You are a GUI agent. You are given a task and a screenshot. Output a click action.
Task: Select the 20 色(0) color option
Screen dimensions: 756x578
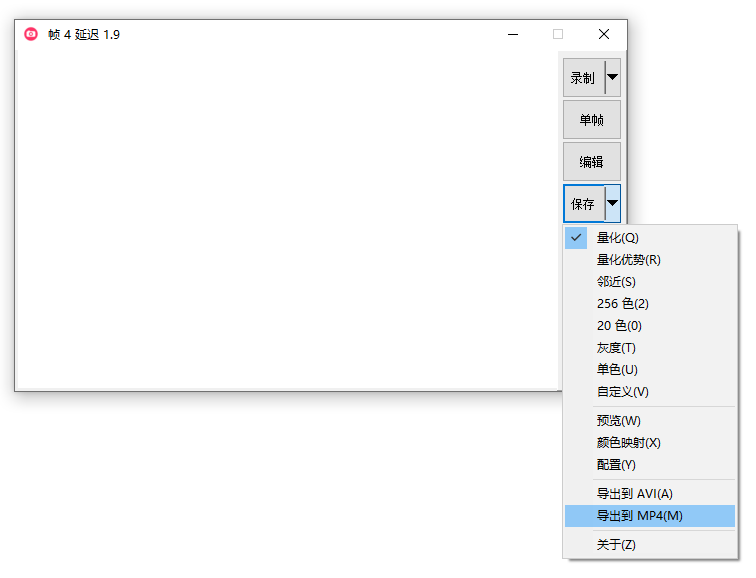click(619, 326)
